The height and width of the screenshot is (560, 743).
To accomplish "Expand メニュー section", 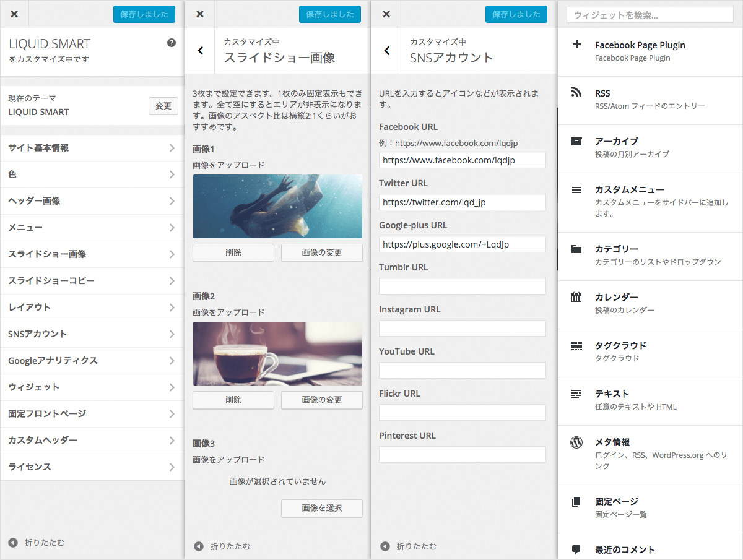I will coord(92,228).
